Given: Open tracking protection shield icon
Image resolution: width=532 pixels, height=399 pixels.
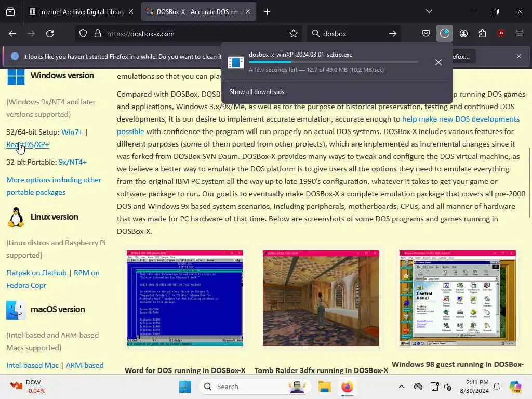Looking at the screenshot, I should (x=83, y=34).
